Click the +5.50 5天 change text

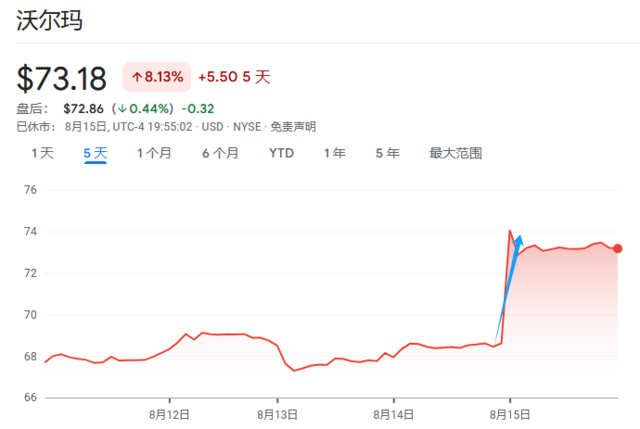coord(234,77)
